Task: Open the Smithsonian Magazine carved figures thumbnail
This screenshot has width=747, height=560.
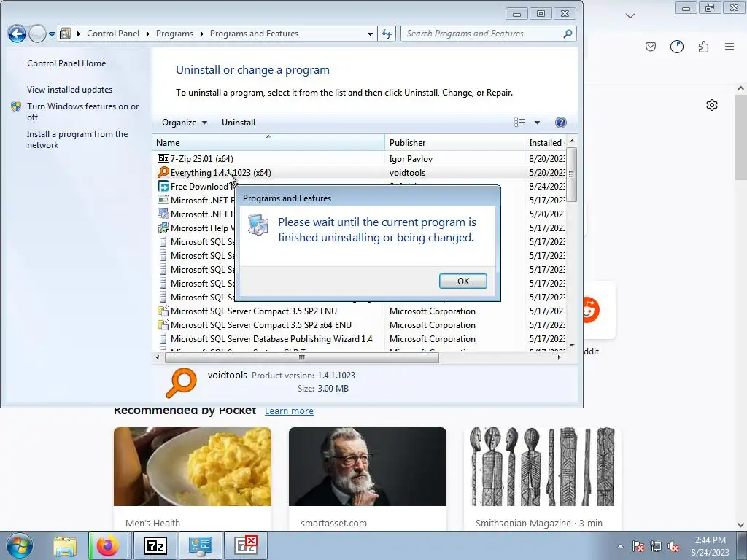Action: [542, 467]
